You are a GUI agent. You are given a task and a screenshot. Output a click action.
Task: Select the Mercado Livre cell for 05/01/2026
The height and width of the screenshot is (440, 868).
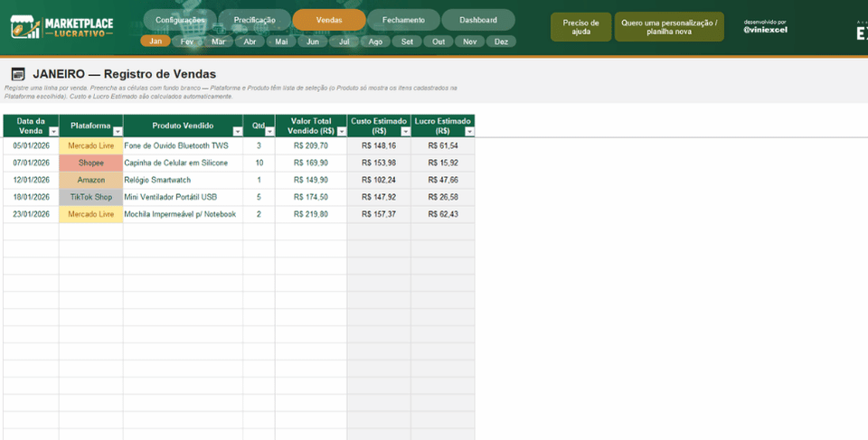coord(90,146)
